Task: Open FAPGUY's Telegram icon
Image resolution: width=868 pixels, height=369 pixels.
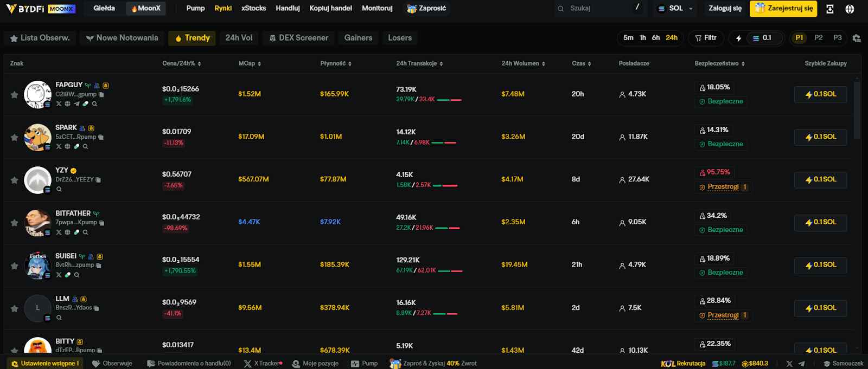Action: [x=76, y=103]
